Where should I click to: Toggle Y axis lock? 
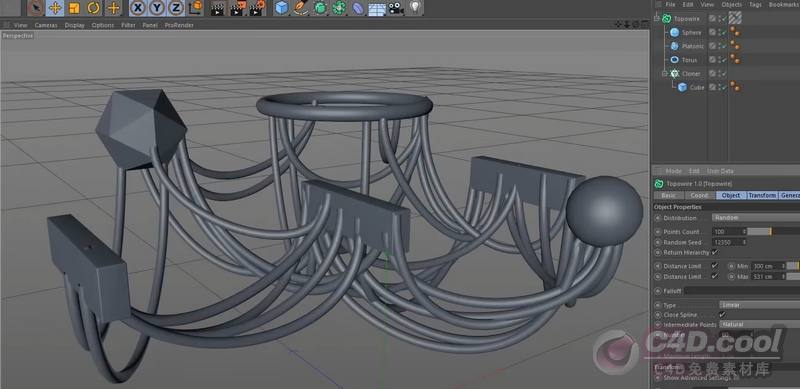[157, 8]
